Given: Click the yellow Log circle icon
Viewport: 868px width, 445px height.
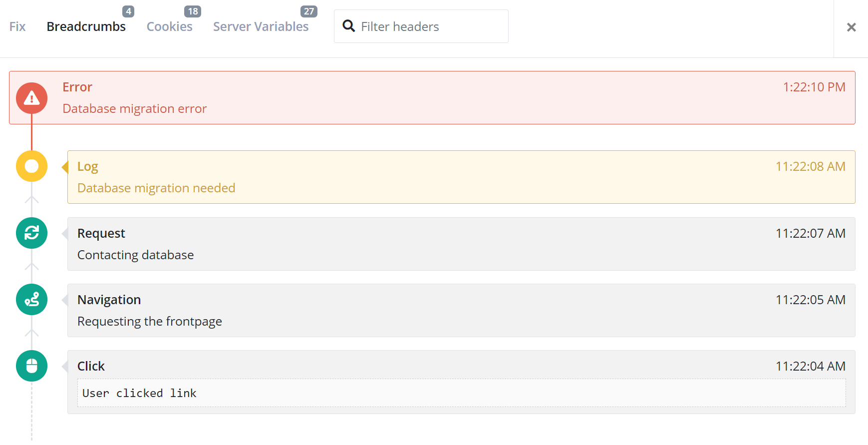Looking at the screenshot, I should tap(31, 166).
